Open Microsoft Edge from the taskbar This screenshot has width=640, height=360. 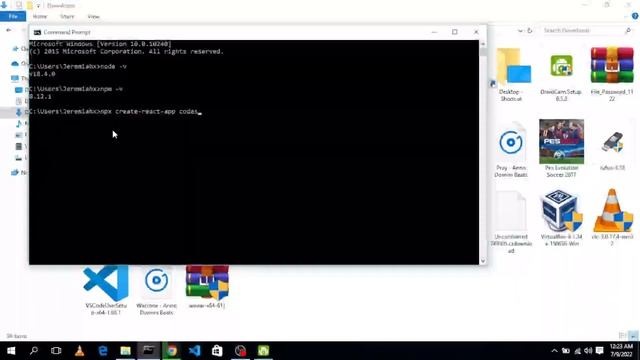tap(103, 351)
